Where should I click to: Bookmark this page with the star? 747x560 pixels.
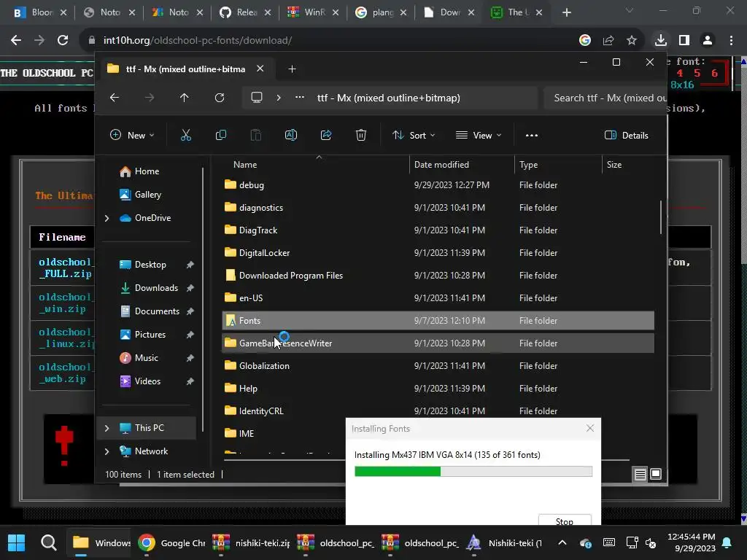tap(632, 41)
